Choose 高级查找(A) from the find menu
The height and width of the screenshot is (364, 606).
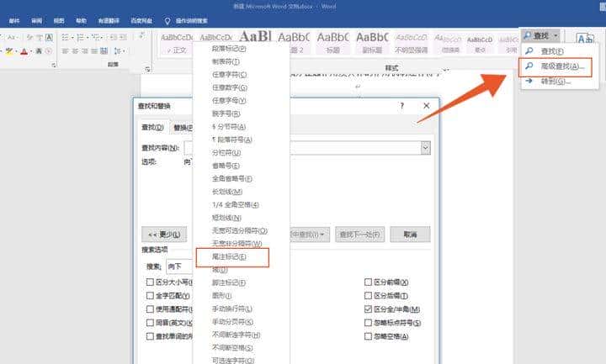[x=563, y=66]
